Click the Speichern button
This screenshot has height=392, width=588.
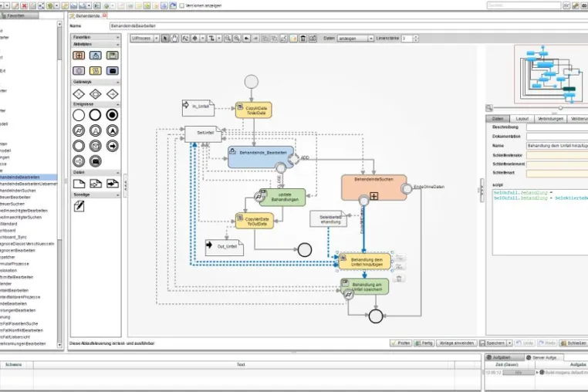[493, 343]
